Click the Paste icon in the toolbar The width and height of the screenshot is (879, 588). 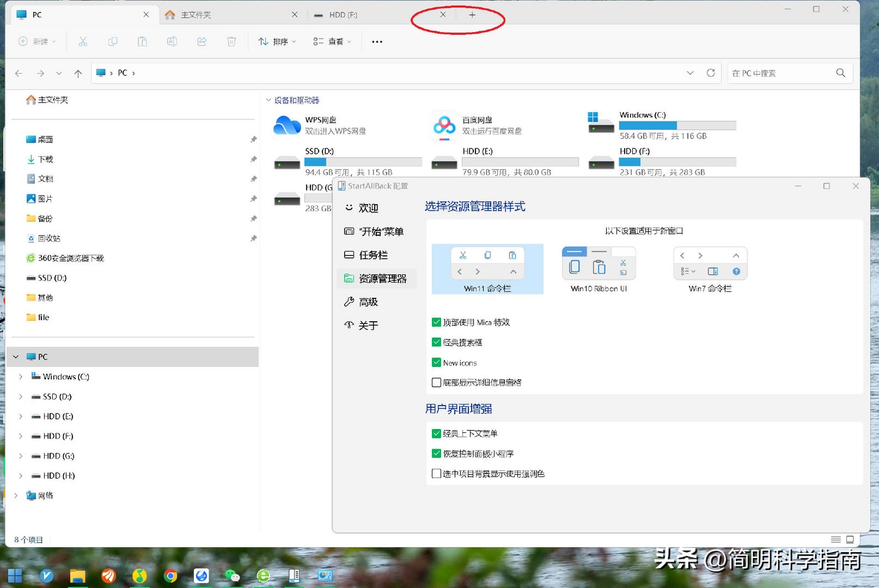[x=142, y=41]
